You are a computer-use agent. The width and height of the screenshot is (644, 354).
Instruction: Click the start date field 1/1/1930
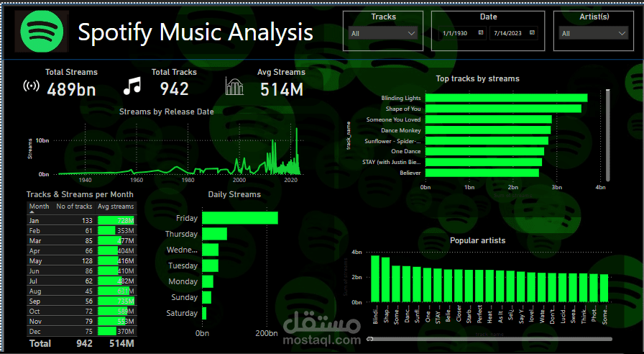455,33
